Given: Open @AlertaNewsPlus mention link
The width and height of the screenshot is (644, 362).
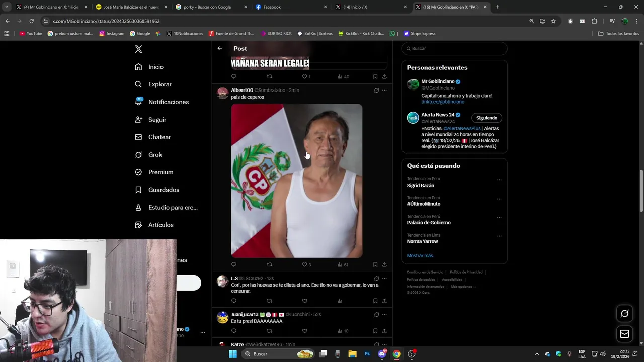Looking at the screenshot, I should tap(462, 128).
